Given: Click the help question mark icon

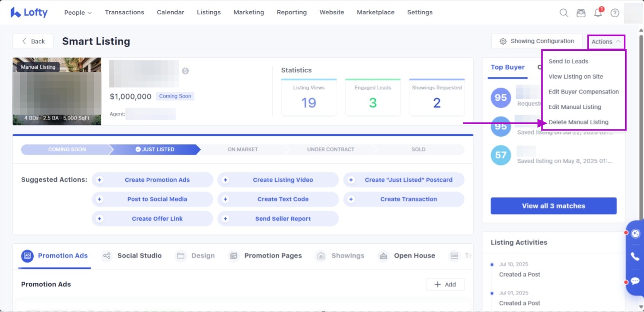Looking at the screenshot, I should click(615, 13).
